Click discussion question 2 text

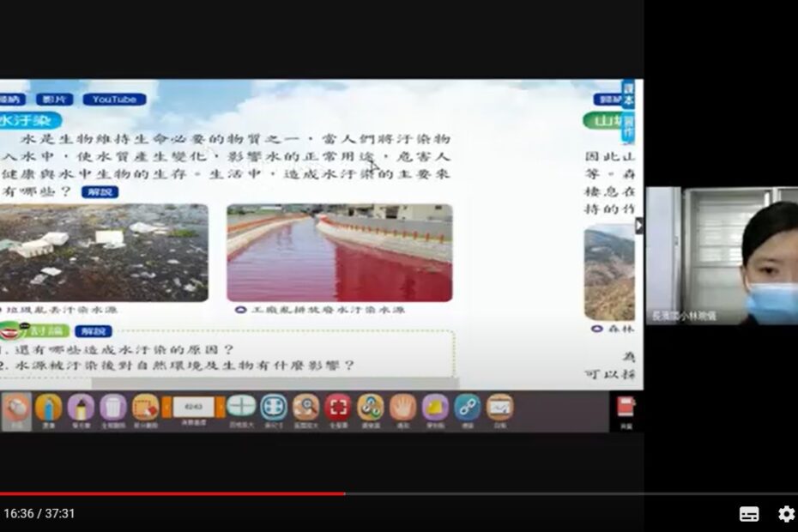click(x=177, y=365)
